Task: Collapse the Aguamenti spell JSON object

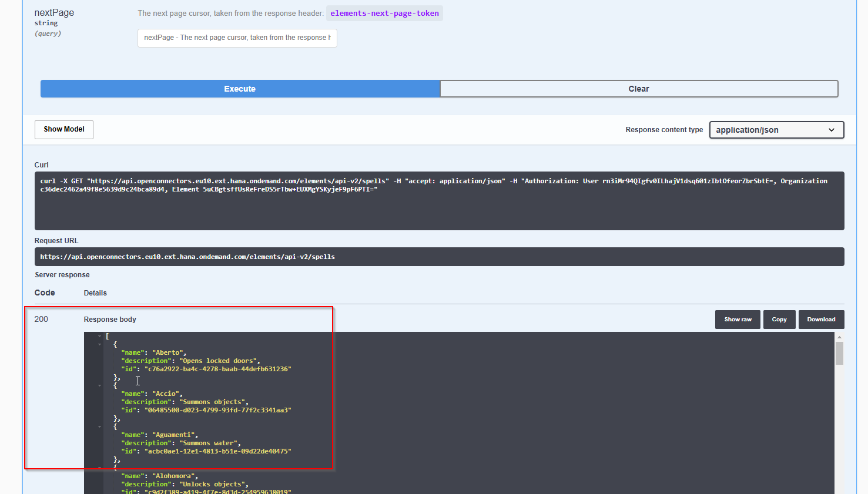Action: [x=99, y=426]
